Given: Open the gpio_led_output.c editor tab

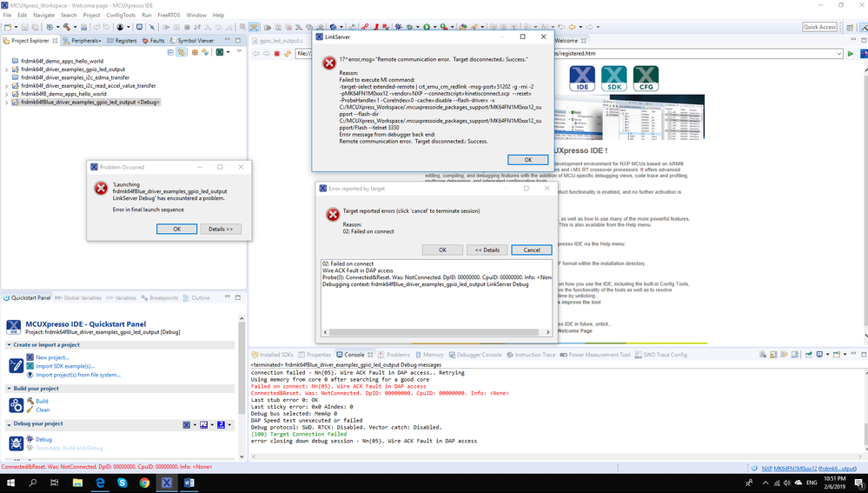Looking at the screenshot, I should [278, 41].
